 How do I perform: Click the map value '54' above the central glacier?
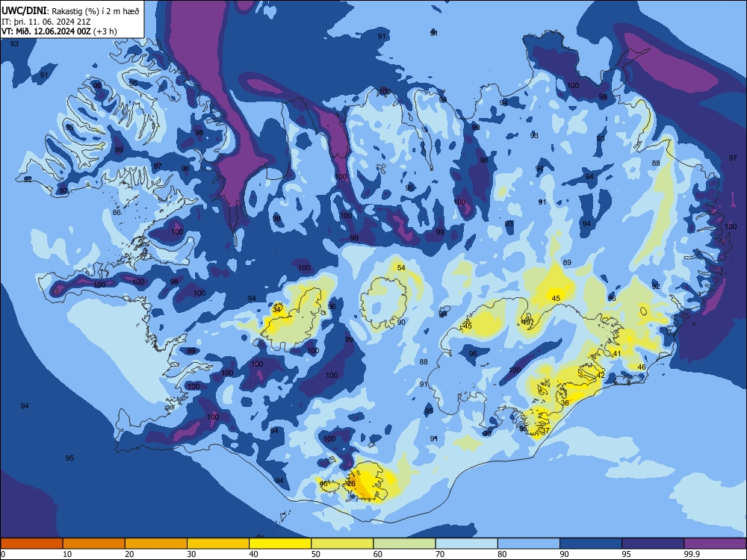pyautogui.click(x=401, y=267)
